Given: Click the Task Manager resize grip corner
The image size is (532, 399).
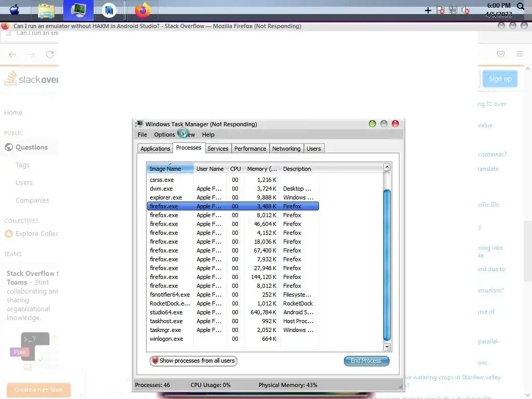Looking at the screenshot, I should pyautogui.click(x=401, y=387).
